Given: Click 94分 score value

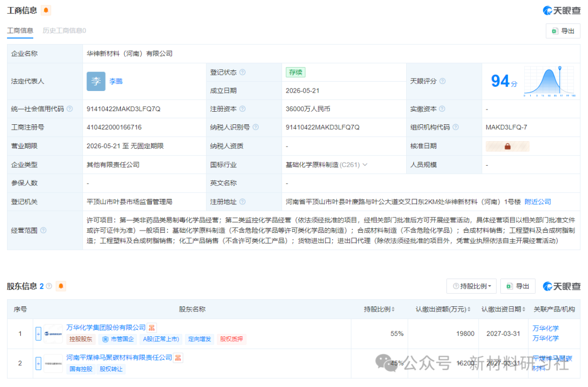Looking at the screenshot, I should coord(504,81).
